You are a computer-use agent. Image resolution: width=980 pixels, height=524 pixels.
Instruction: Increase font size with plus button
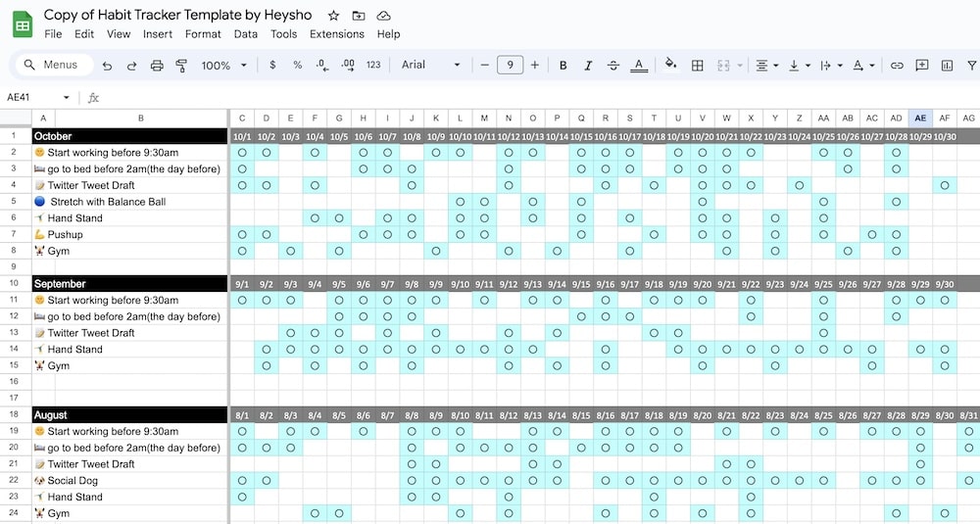click(535, 66)
